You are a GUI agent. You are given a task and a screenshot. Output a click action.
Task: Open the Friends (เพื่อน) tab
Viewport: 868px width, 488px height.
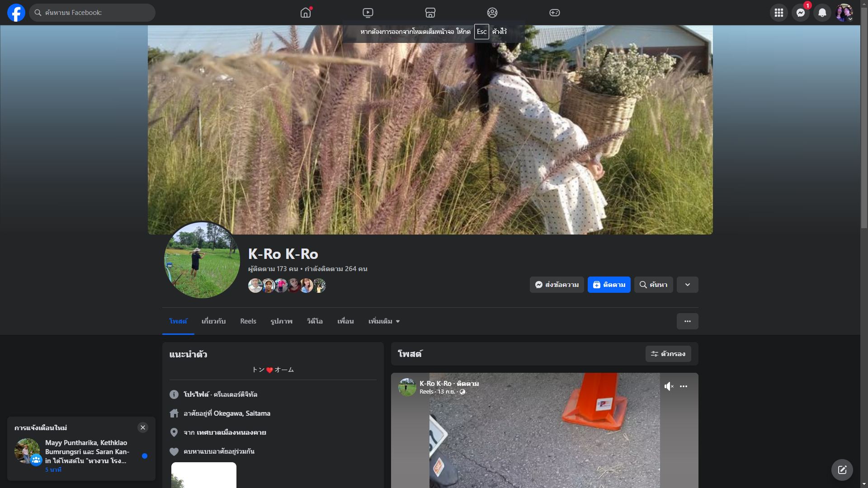point(345,321)
